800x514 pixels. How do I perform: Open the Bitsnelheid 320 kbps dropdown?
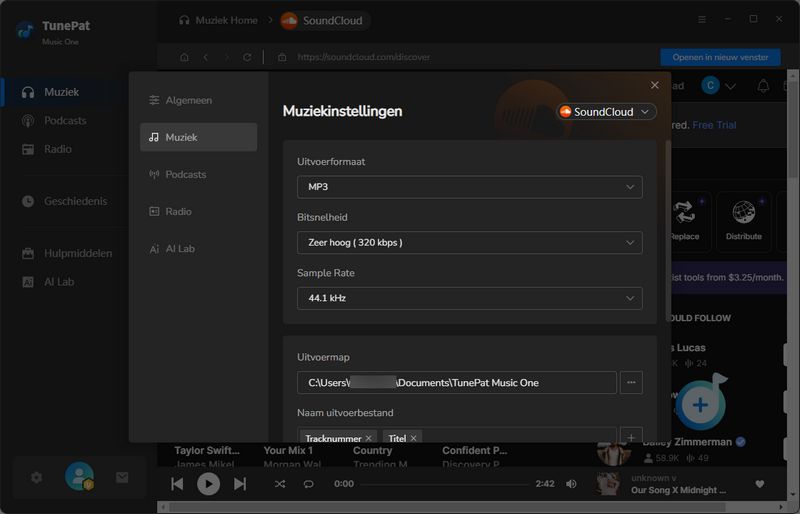pos(469,242)
